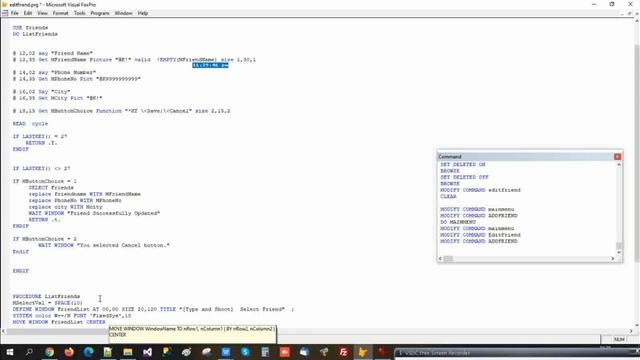
Task: Click 'MODIFY COMMAND editfriend' line
Action: (x=480, y=190)
